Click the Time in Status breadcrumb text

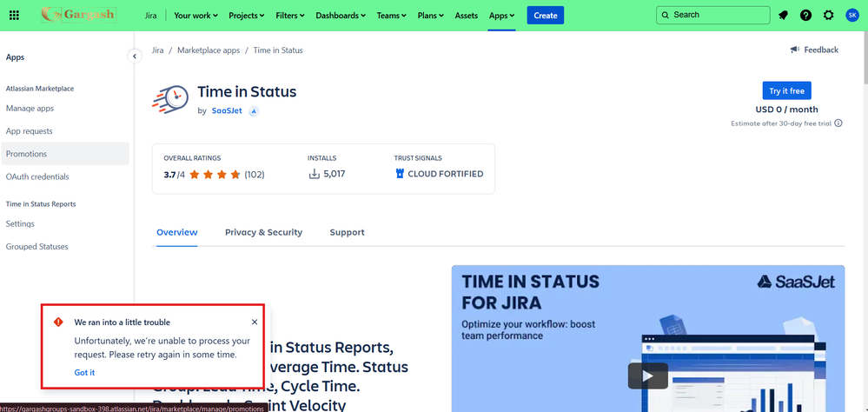[278, 50]
